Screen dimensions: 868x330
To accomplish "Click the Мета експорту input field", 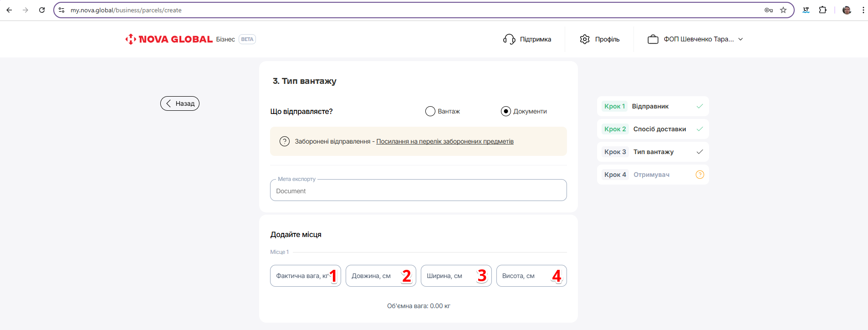I will pos(418,191).
